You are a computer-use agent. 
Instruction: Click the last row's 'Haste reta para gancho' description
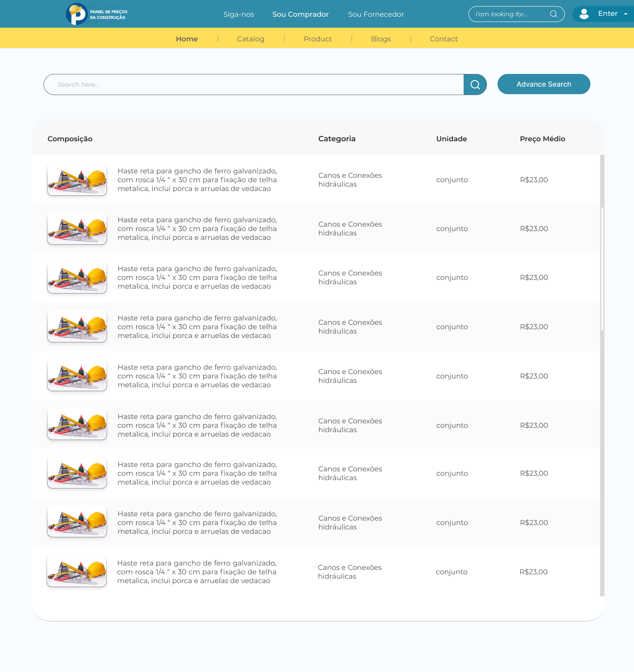197,572
